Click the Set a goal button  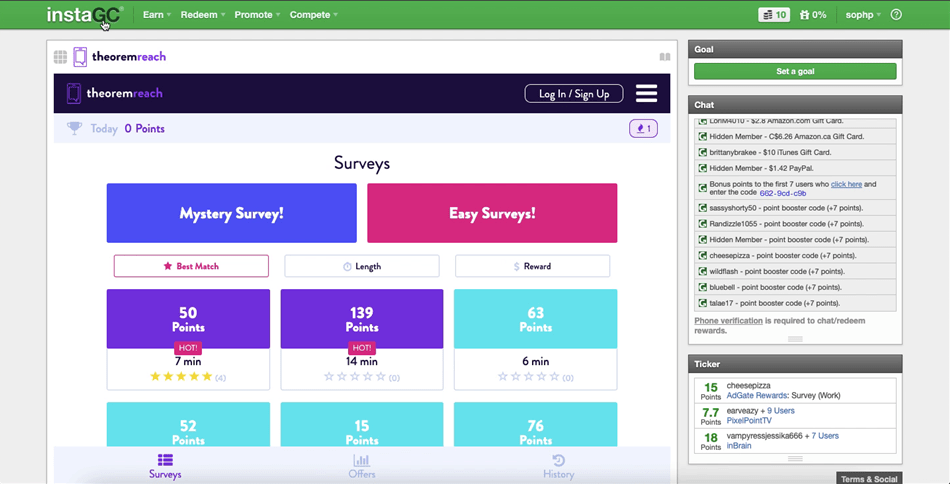click(795, 71)
